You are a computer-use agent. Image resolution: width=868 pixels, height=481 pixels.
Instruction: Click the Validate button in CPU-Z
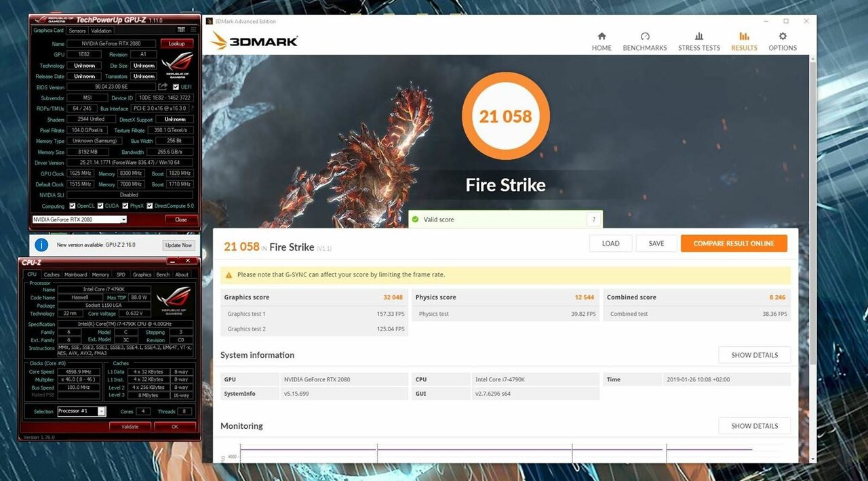130,427
